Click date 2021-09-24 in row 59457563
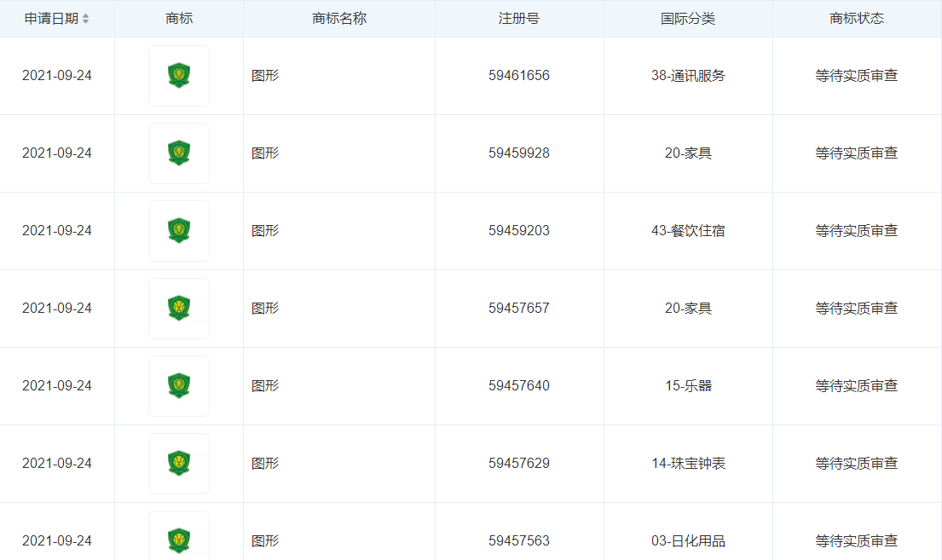942x560 pixels. point(57,540)
